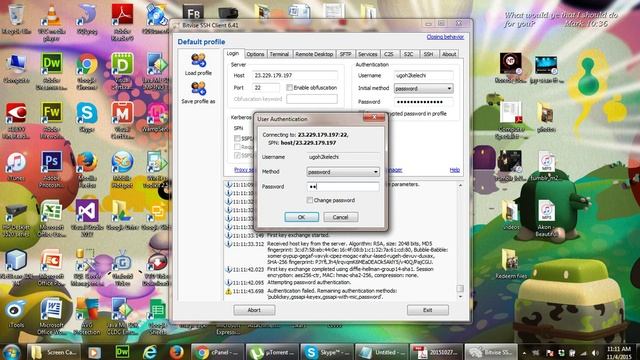The height and width of the screenshot is (360, 640).
Task: Switch to the C2S tab
Action: tap(389, 54)
